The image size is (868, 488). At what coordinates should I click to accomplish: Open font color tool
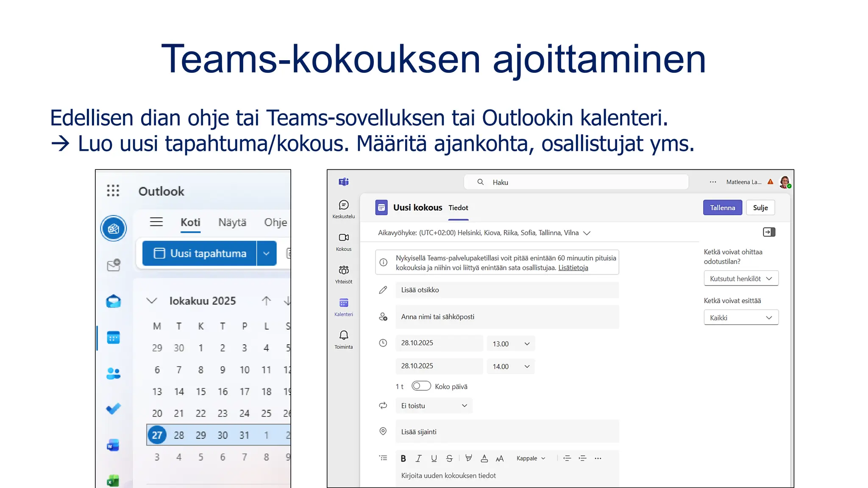coord(484,458)
